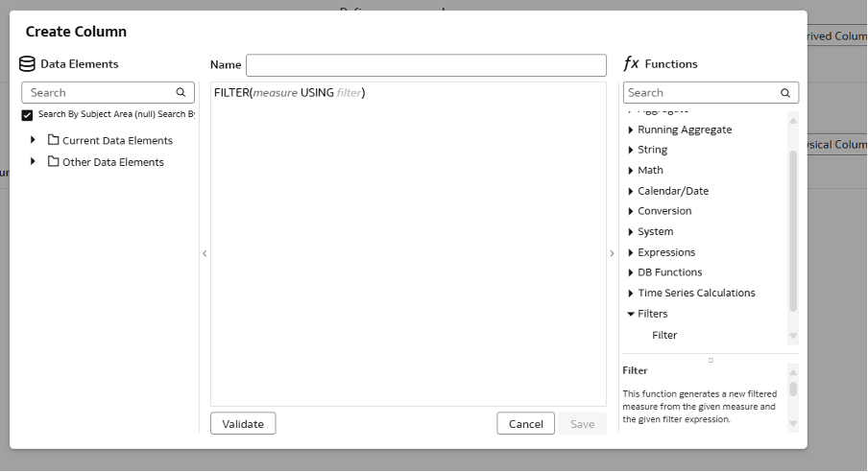Viewport: 868px width, 472px height.
Task: Click the Current Data Elements folder icon
Action: pyautogui.click(x=54, y=140)
